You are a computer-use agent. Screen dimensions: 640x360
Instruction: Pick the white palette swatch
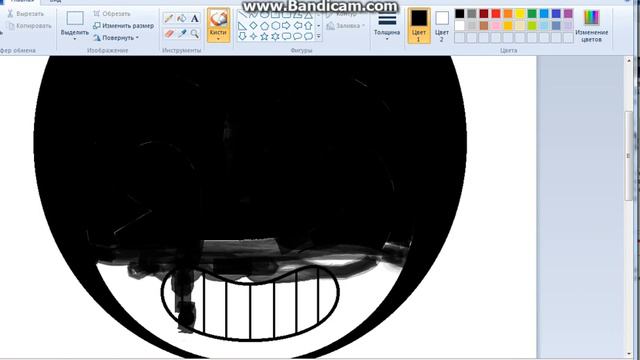(x=460, y=26)
